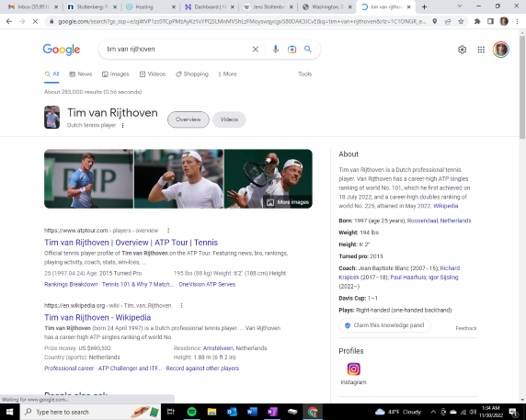The height and width of the screenshot is (420, 526).
Task: Open the tab search chevron in Chrome
Action: point(460,6)
